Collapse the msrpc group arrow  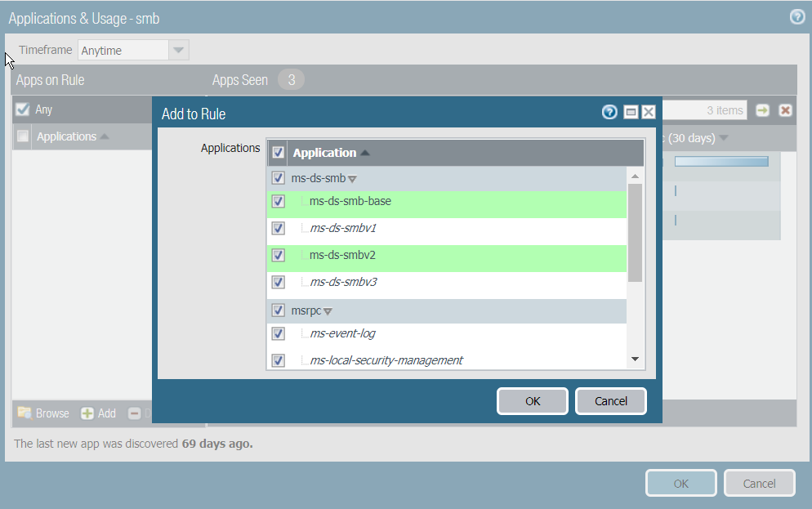point(328,312)
